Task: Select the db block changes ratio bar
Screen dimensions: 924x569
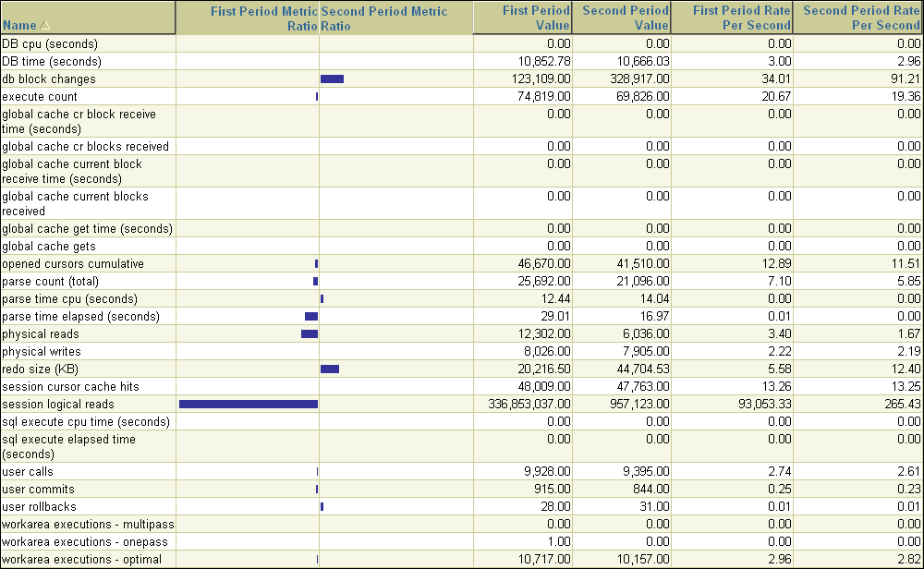Action: [x=332, y=79]
